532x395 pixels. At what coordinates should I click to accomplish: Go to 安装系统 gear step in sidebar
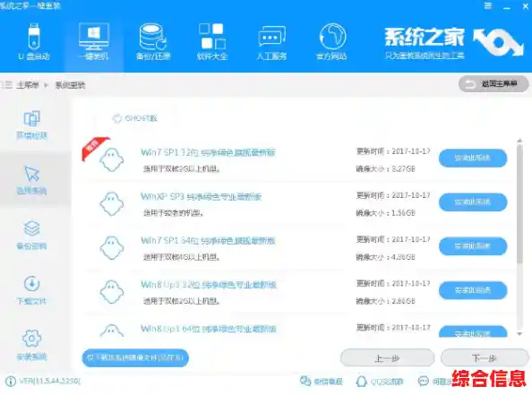point(31,345)
